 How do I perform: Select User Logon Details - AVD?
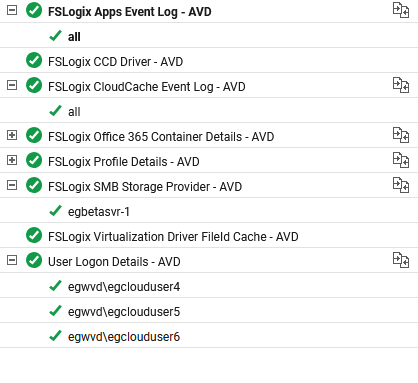114,262
